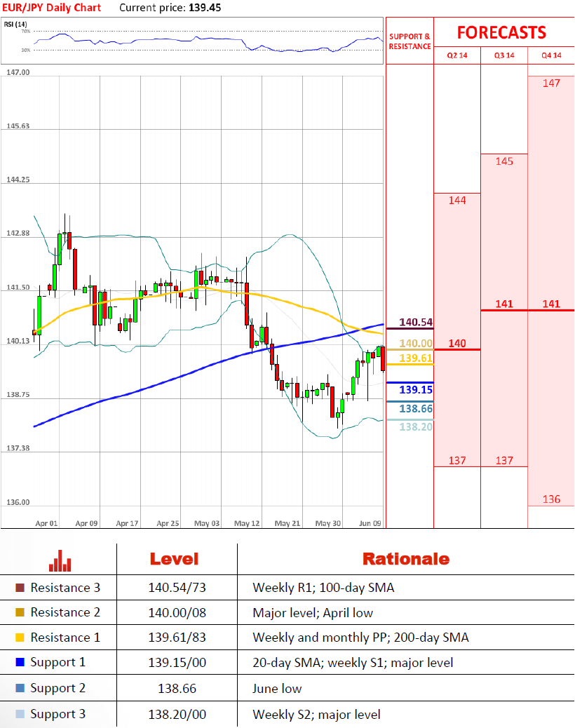Click the May 12 date axis label
The width and height of the screenshot is (575, 728).
[x=247, y=523]
